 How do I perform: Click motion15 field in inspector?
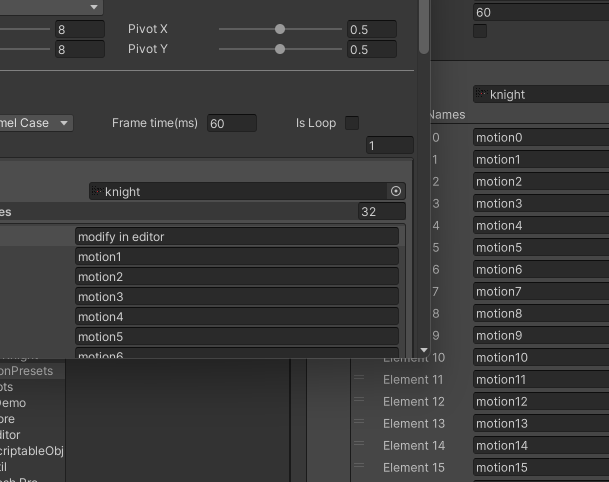pyautogui.click(x=541, y=468)
